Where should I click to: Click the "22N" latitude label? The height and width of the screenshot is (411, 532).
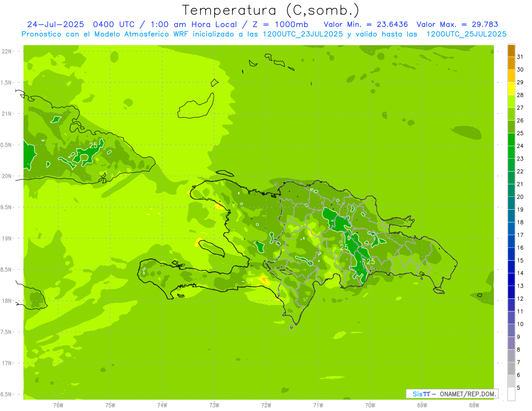(7, 51)
